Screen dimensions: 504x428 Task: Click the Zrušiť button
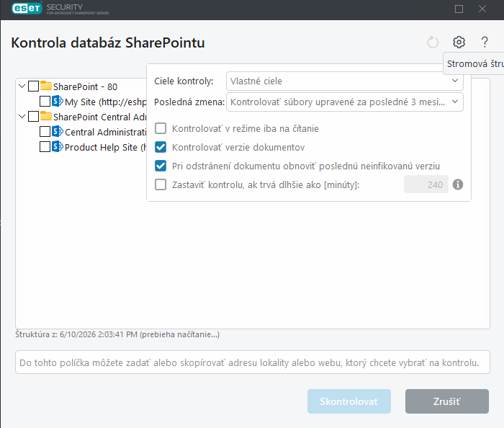point(447,401)
